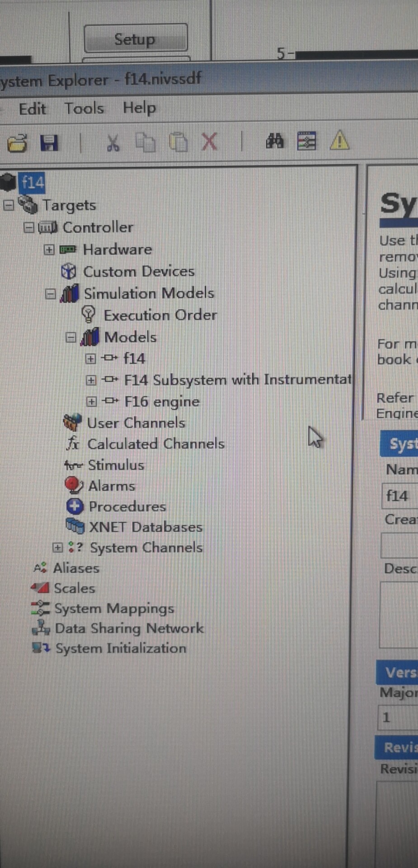Select the Aliases label

(x=76, y=568)
